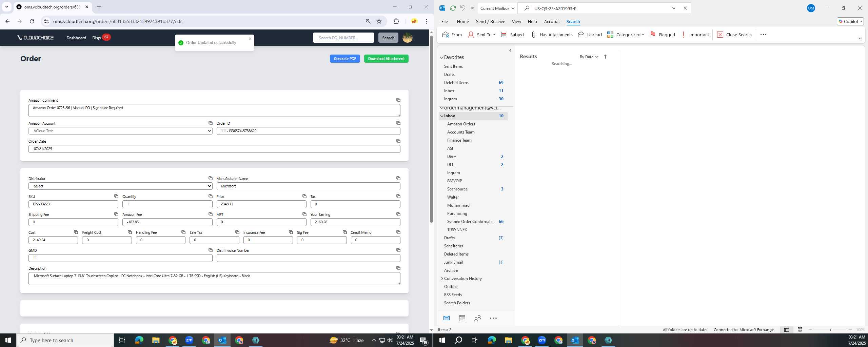Copy the Amazon Account field value
Viewport: 868px width, 347px height.
(211, 123)
